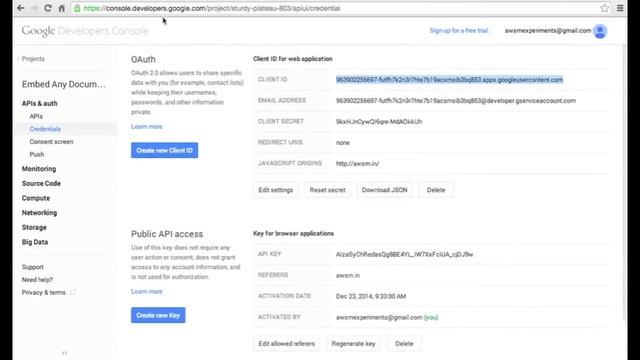The height and width of the screenshot is (360, 640).
Task: Click the Regenerate key button
Action: (x=353, y=344)
